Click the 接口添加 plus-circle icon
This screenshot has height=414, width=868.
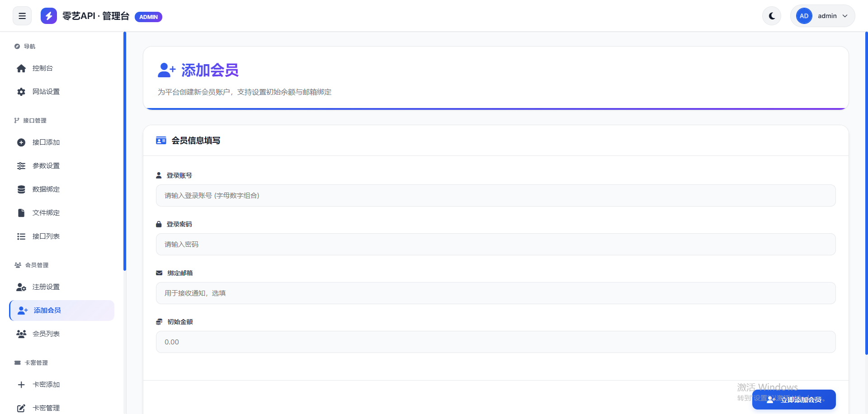tap(21, 142)
